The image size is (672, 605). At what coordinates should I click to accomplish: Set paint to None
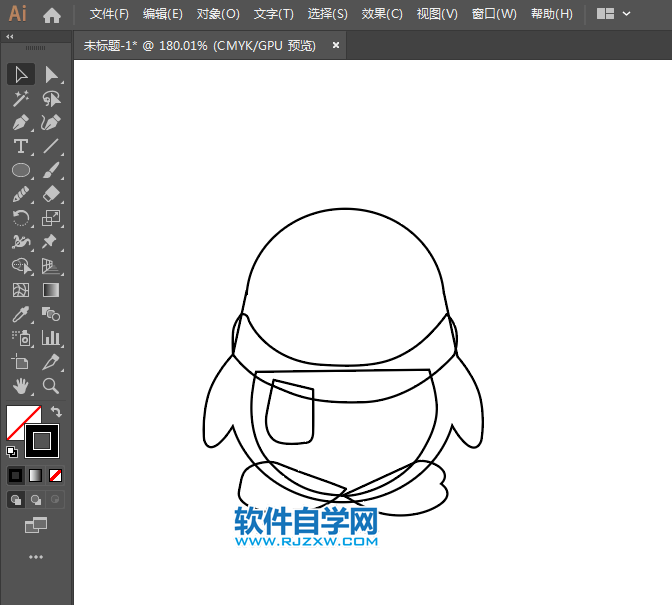coord(56,475)
